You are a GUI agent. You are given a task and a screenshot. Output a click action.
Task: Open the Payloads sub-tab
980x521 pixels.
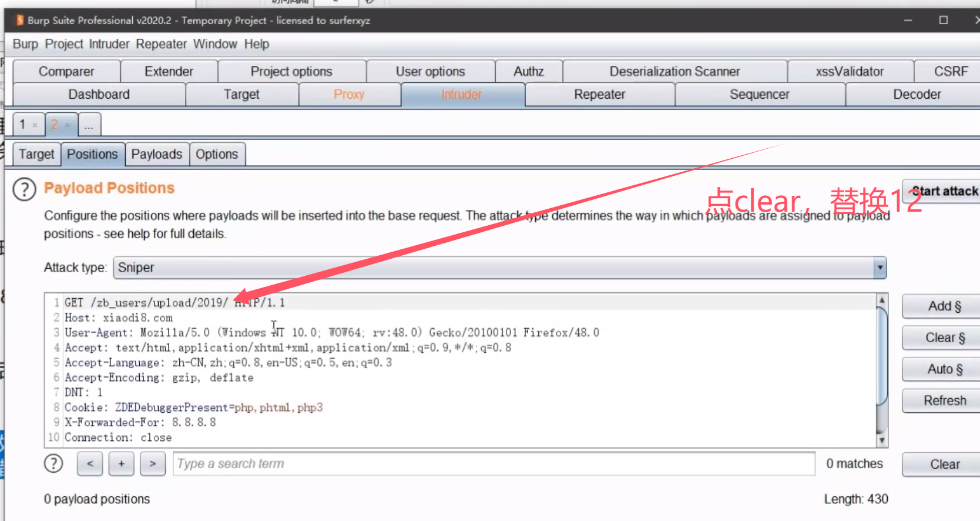(157, 154)
